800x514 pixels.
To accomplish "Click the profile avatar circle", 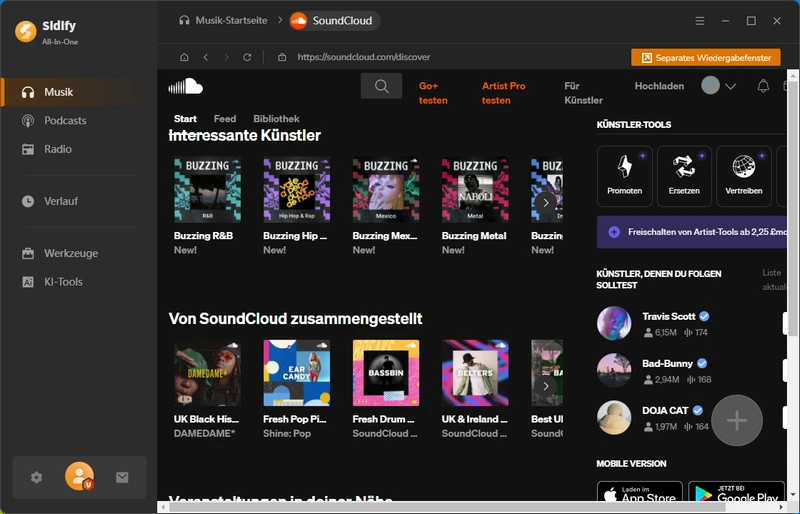I will tap(710, 86).
